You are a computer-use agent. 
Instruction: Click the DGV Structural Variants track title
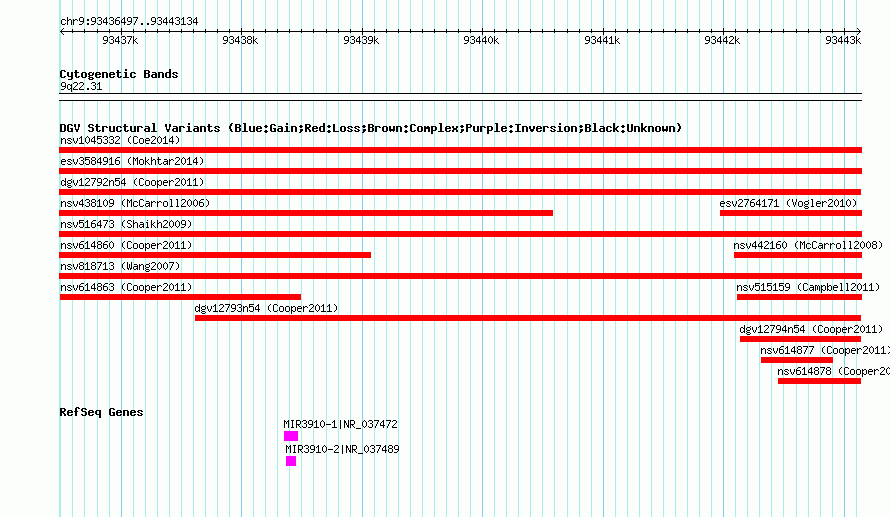370,128
